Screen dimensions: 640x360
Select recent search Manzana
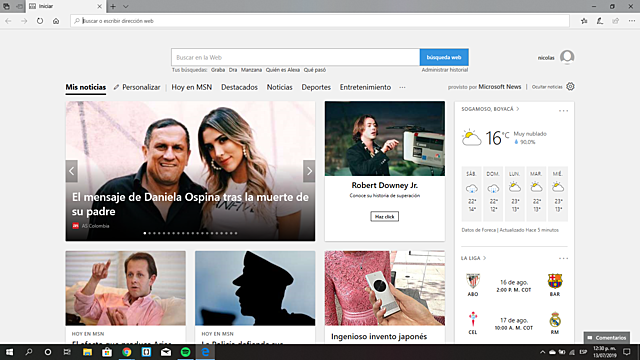[x=251, y=70]
